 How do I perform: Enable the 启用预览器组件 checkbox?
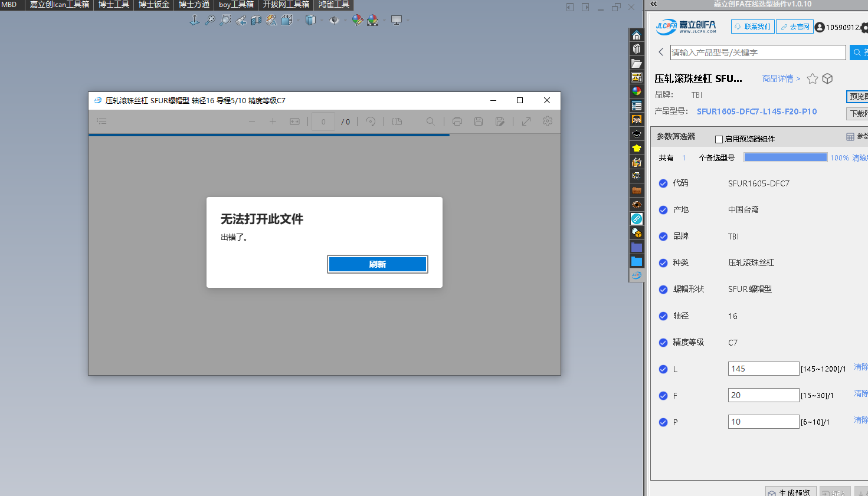click(719, 139)
